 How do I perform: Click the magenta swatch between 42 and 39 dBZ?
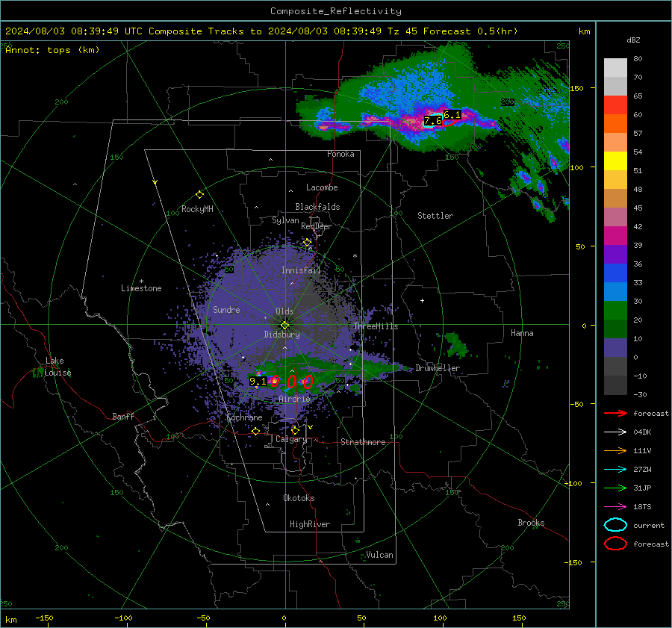[615, 236]
